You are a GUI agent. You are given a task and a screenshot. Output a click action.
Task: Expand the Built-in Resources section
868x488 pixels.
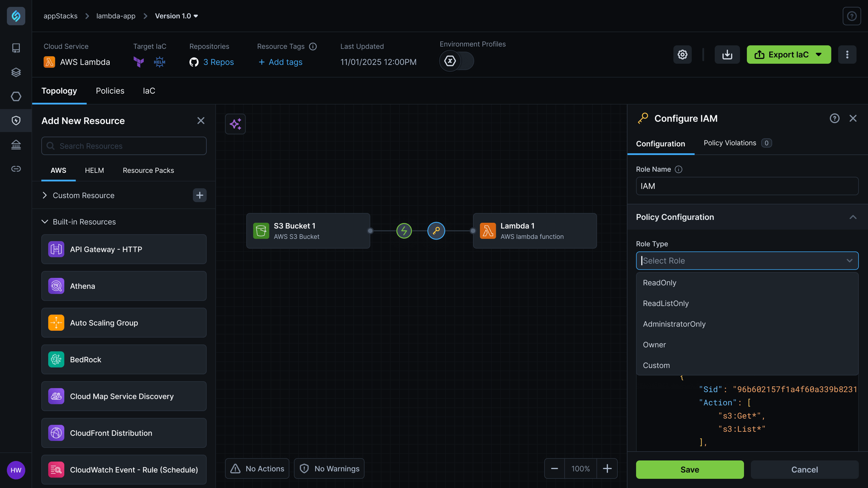coord(45,222)
